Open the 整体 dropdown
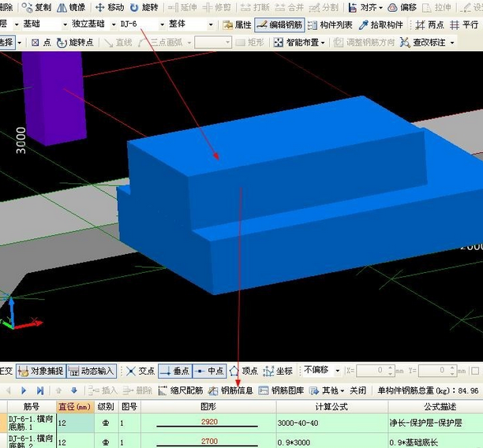 point(211,24)
